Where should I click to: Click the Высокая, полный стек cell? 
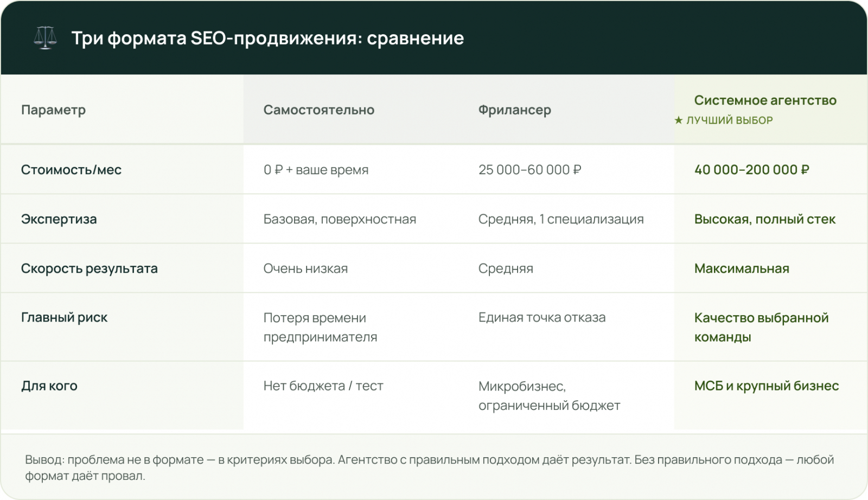tap(764, 219)
